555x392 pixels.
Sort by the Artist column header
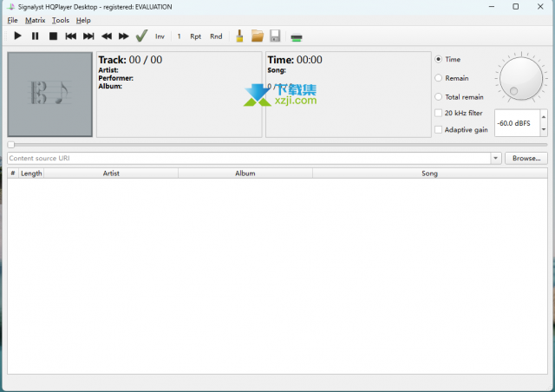pos(111,173)
